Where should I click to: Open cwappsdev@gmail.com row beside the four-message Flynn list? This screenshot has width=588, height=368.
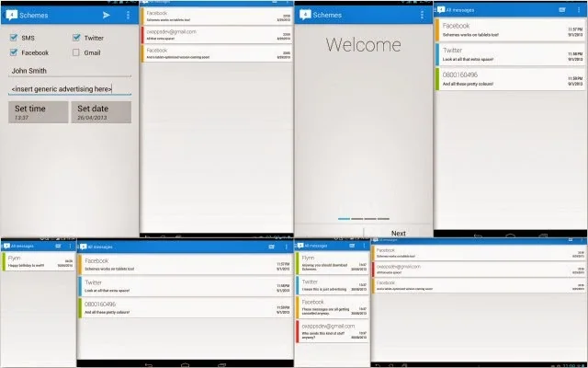[479, 270]
